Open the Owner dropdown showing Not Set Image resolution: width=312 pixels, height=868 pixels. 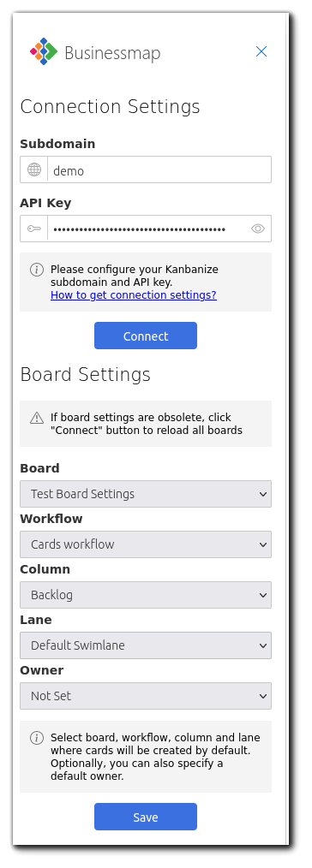[146, 696]
